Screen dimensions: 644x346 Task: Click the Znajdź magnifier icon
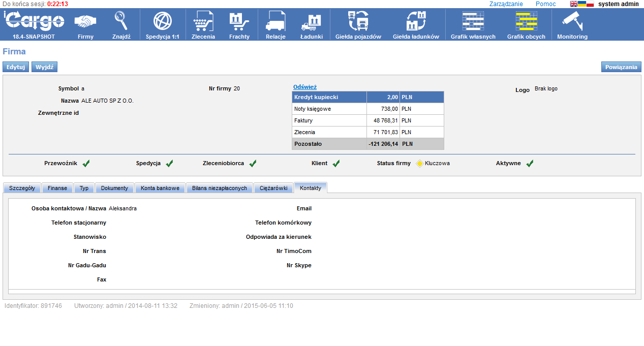pos(121,22)
